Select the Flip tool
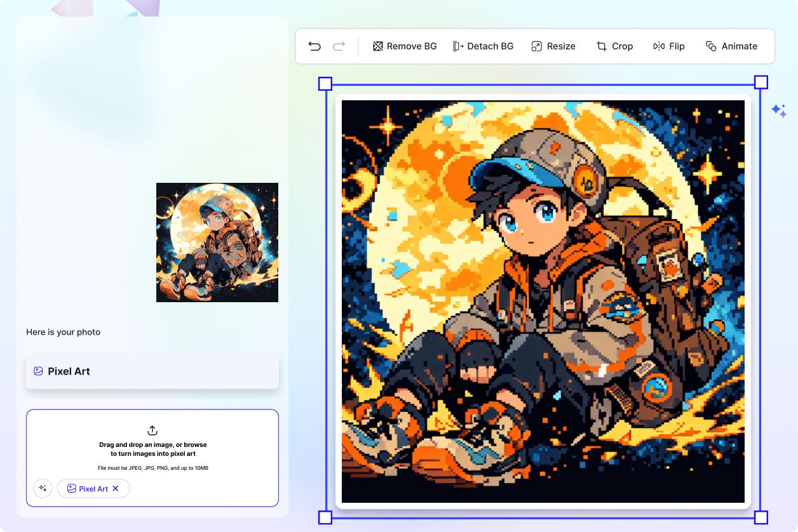This screenshot has height=532, width=798. [668, 46]
